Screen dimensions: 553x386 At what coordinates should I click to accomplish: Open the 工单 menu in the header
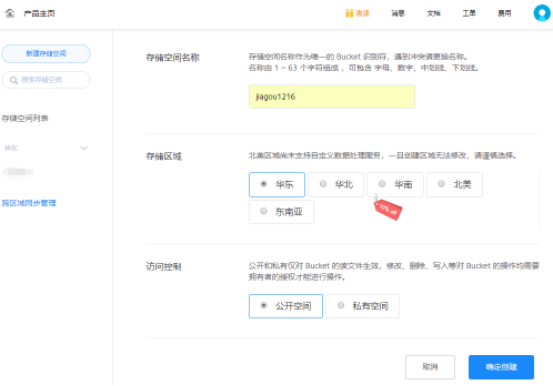point(469,13)
